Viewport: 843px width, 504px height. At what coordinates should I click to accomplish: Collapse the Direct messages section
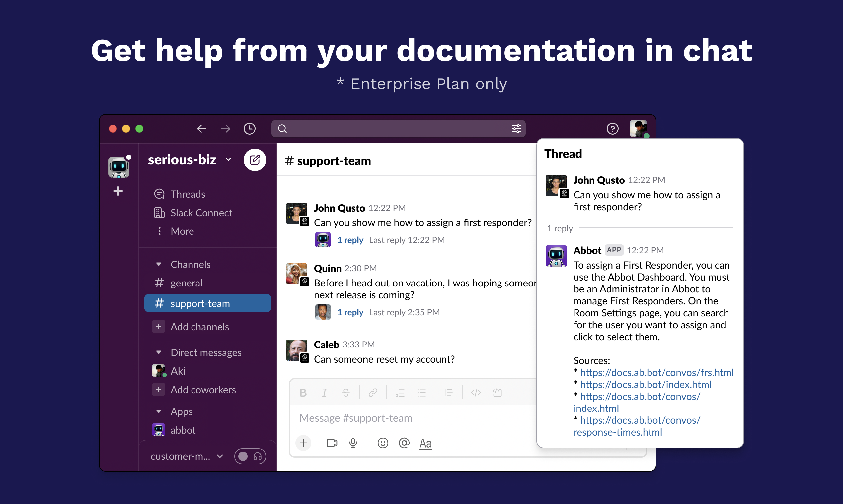pos(158,352)
